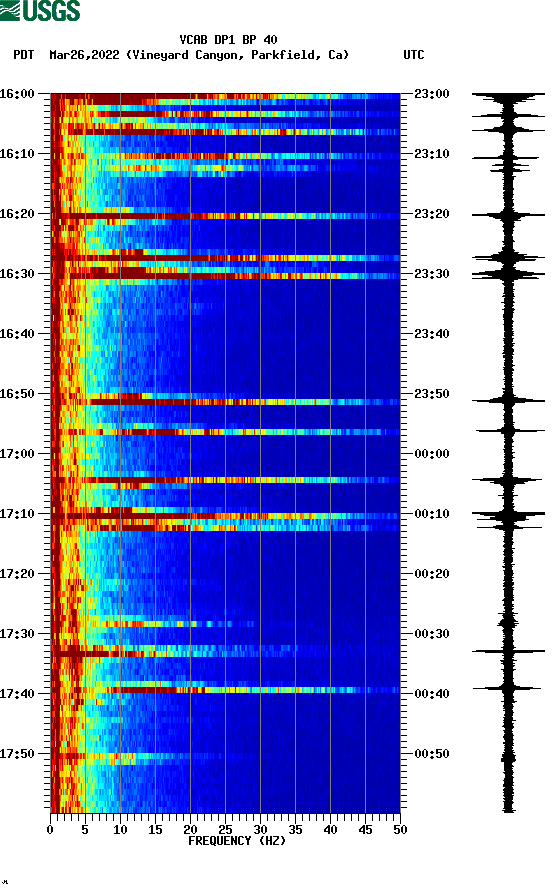Viewport: 552px width, 893px height.
Task: Click the 45 Hz frequency axis label
Action: 365,830
